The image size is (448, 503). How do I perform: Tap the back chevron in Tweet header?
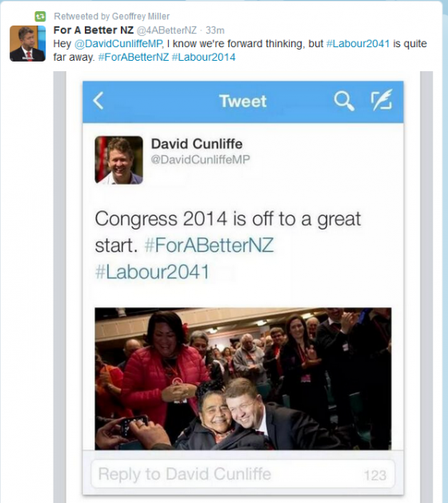[x=98, y=101]
